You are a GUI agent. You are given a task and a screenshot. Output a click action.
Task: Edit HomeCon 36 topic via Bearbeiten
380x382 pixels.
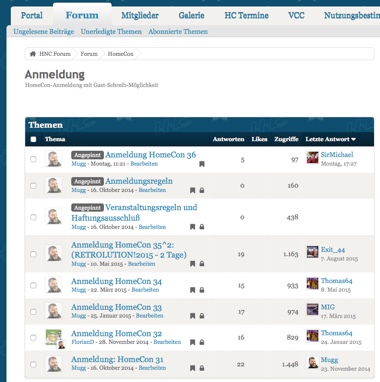click(x=144, y=164)
